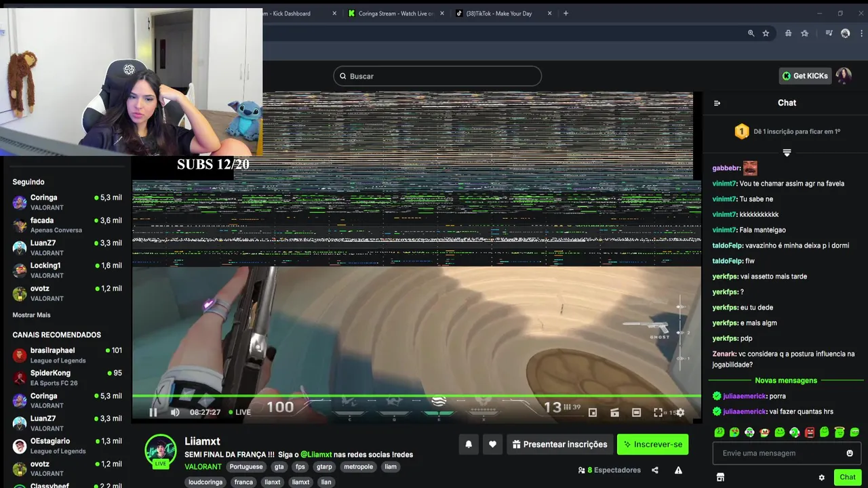This screenshot has height=488, width=868.
Task: Open the chat shop icon
Action: [x=720, y=477]
